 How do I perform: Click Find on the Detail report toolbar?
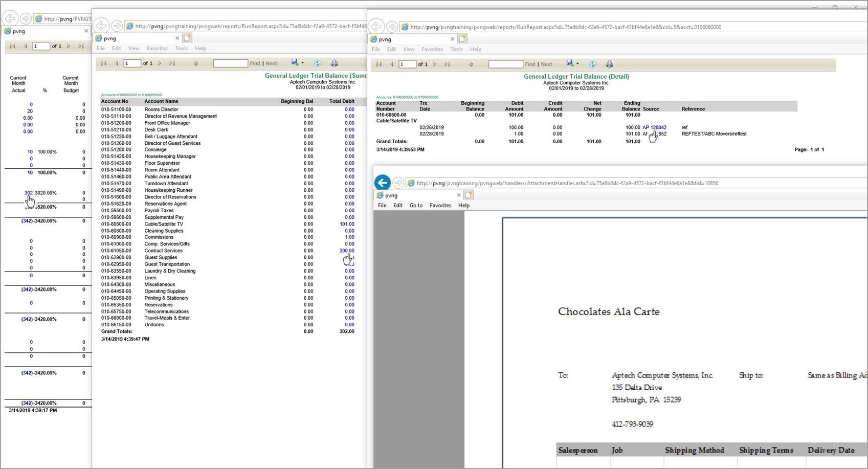click(530, 64)
